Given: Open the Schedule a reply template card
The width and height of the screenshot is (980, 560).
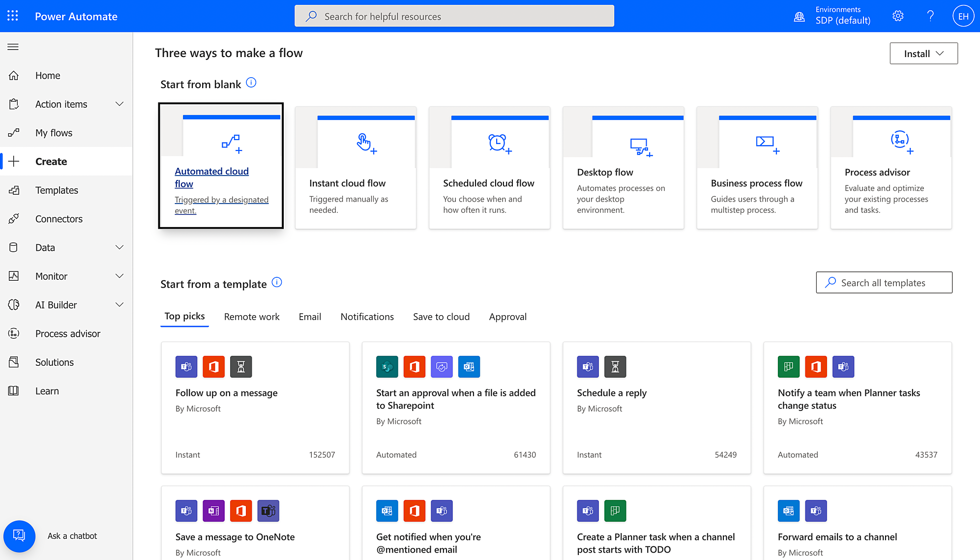Looking at the screenshot, I should [x=656, y=408].
